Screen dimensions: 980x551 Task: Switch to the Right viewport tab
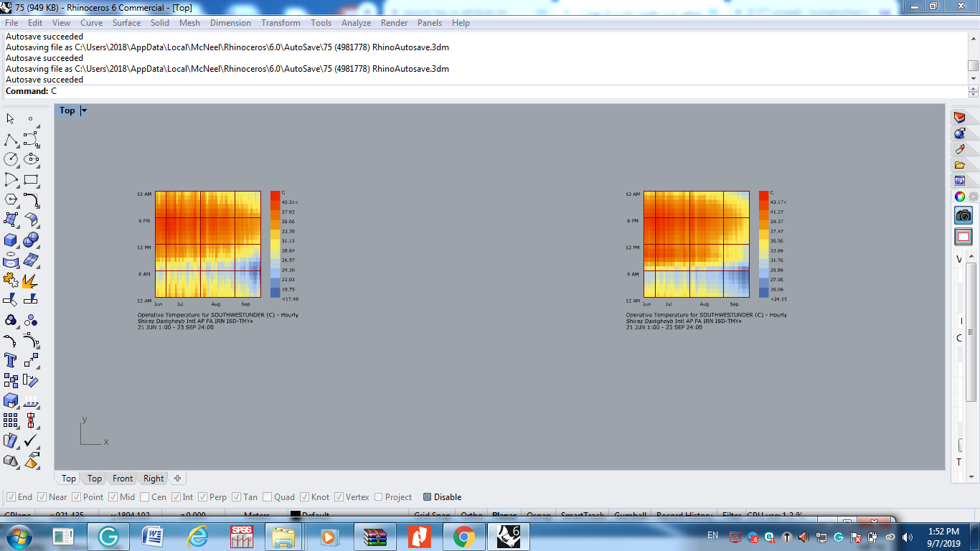[154, 479]
